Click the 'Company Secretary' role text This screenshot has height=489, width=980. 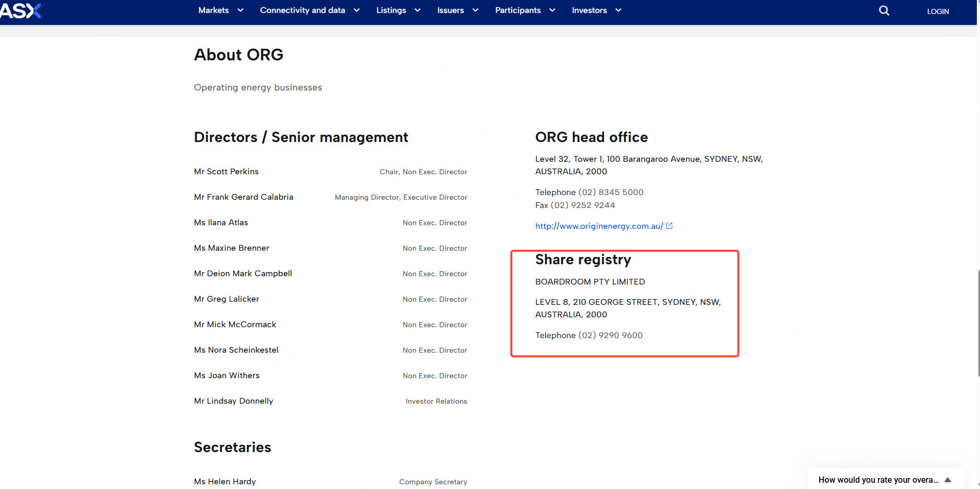pos(433,482)
